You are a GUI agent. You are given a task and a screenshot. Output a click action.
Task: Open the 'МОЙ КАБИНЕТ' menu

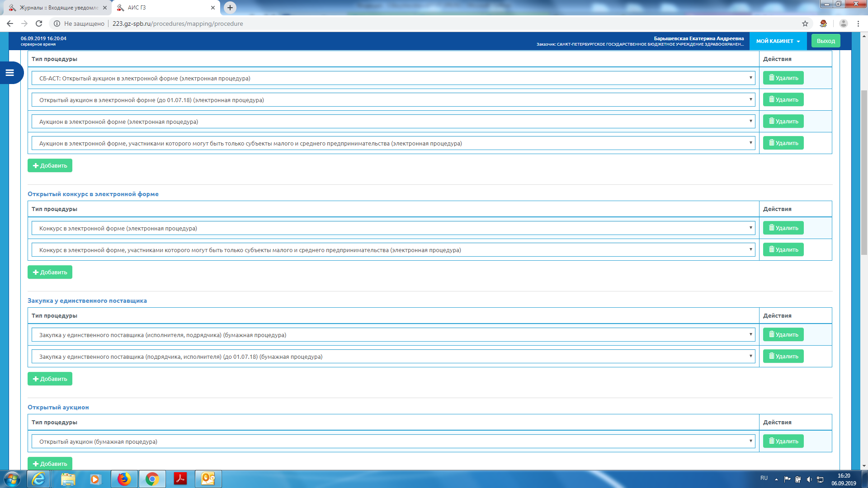[778, 41]
